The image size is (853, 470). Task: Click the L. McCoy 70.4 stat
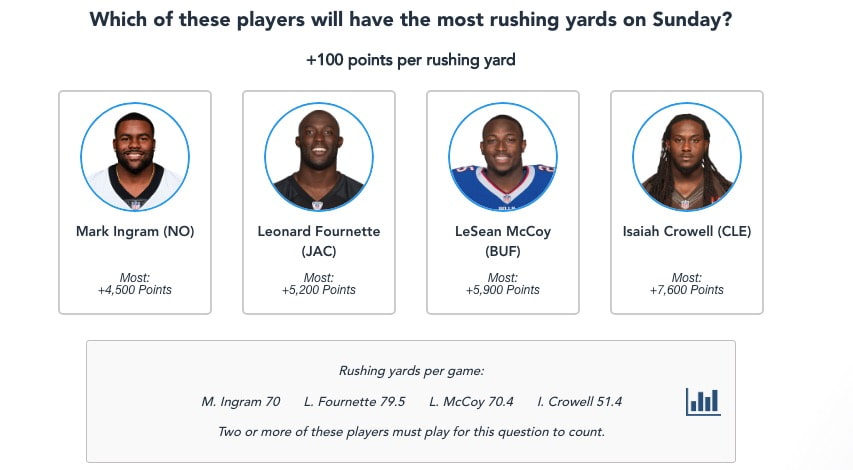471,402
